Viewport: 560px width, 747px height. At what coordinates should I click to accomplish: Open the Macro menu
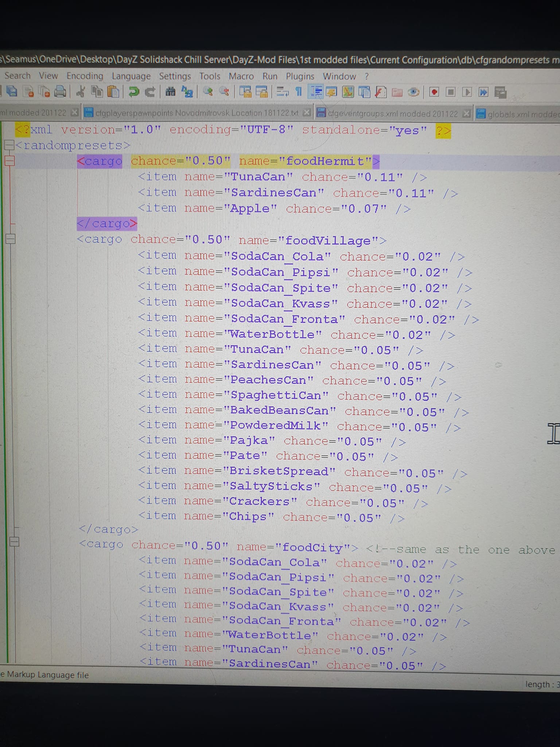click(x=241, y=76)
